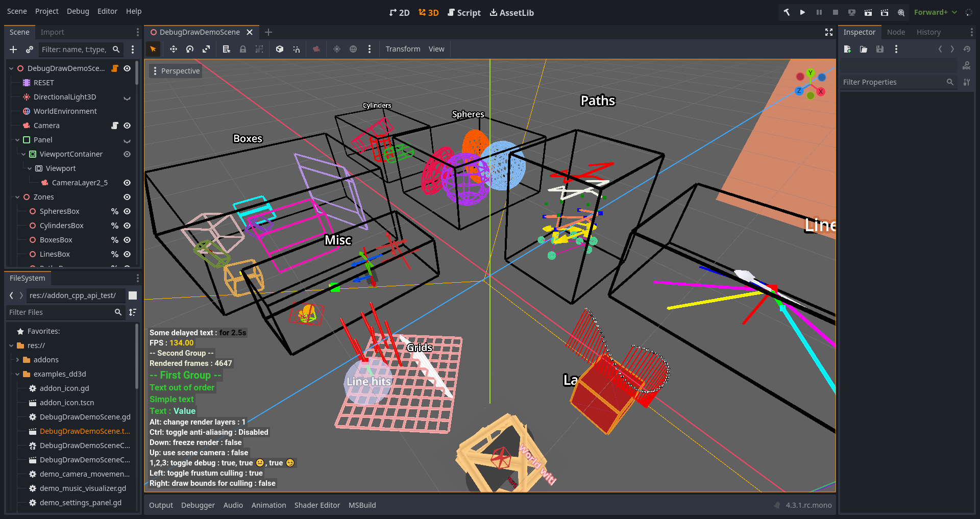Toggle visibility of Zones node
Viewport: 980px width, 519px height.
coord(127,197)
